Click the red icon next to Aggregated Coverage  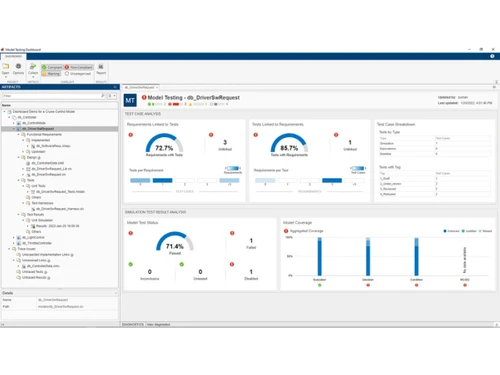click(286, 231)
